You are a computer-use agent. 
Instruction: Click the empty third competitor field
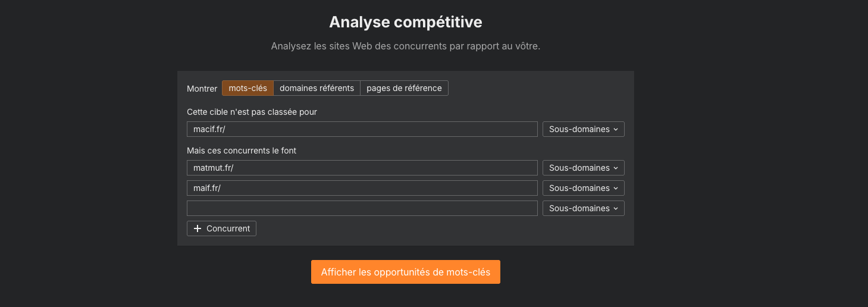[362, 208]
